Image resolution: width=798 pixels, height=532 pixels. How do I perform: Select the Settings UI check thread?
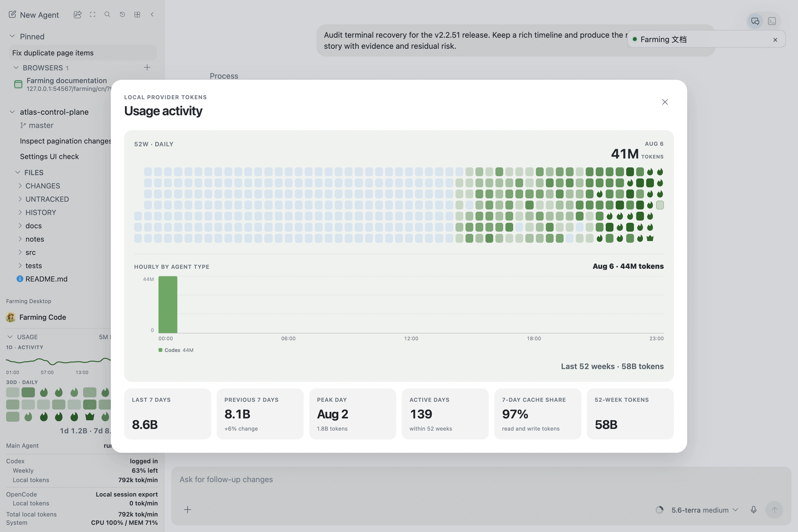[x=49, y=156]
